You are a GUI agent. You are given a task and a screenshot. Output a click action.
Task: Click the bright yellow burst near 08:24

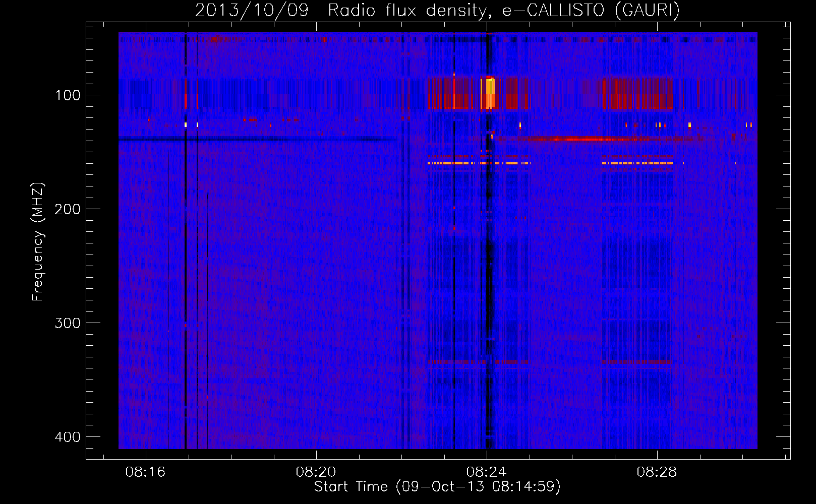point(489,93)
